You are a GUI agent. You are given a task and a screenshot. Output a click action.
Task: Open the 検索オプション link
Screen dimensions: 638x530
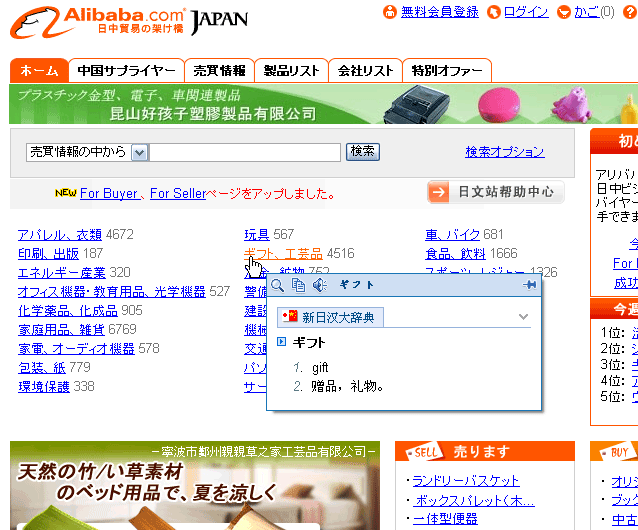point(504,152)
